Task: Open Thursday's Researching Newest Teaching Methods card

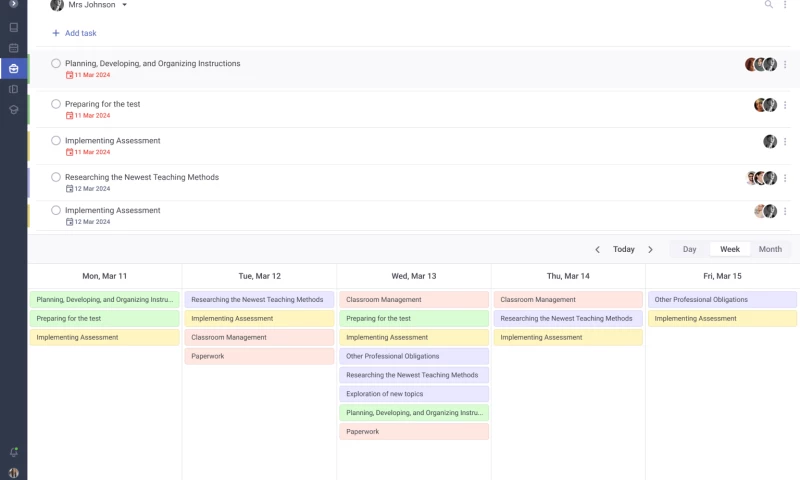Action: [568, 318]
